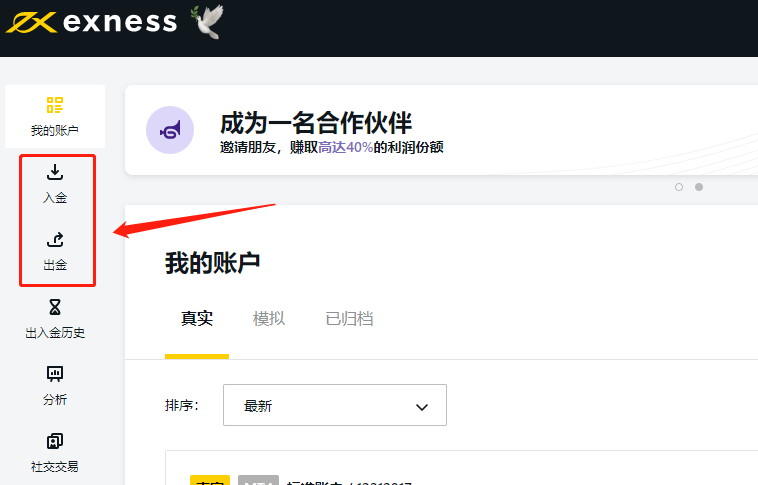Select 社交交易 label in sidebar

pyautogui.click(x=55, y=467)
